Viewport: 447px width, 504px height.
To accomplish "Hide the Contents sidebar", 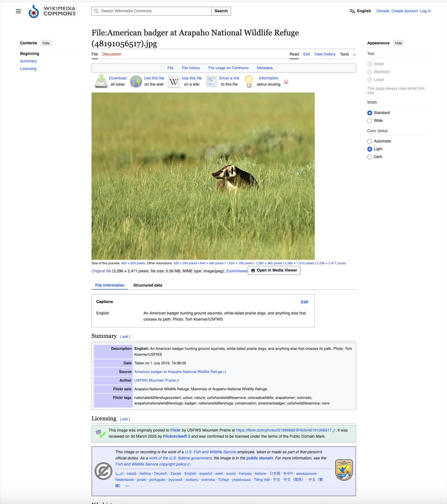I will pos(46,43).
